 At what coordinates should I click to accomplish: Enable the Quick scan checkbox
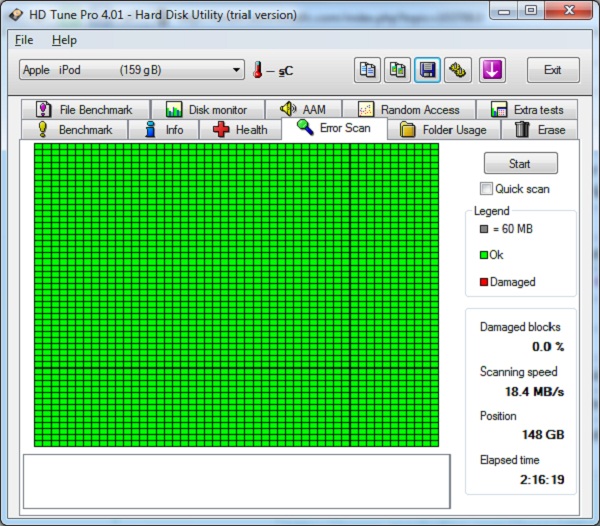[486, 189]
